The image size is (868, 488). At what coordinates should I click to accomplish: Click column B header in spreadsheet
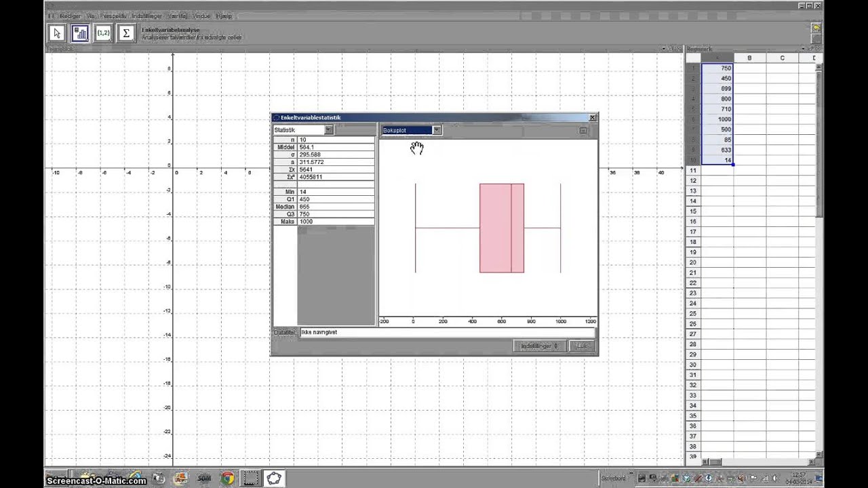point(749,58)
